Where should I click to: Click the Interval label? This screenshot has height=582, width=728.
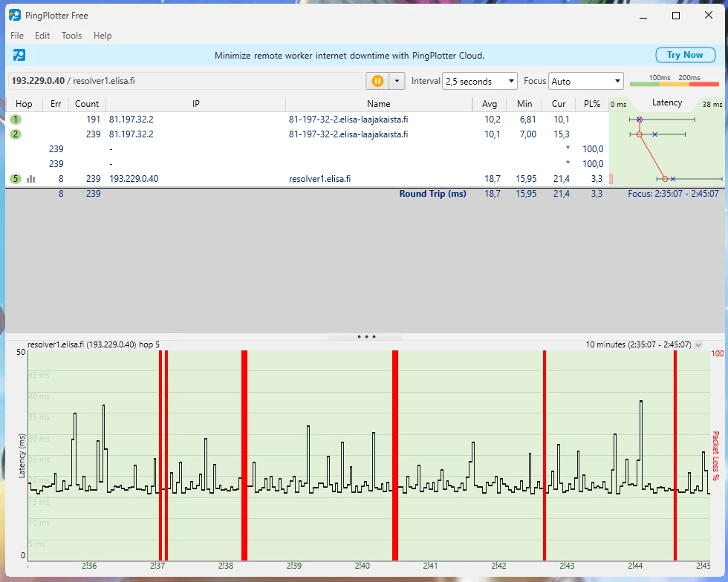426,81
